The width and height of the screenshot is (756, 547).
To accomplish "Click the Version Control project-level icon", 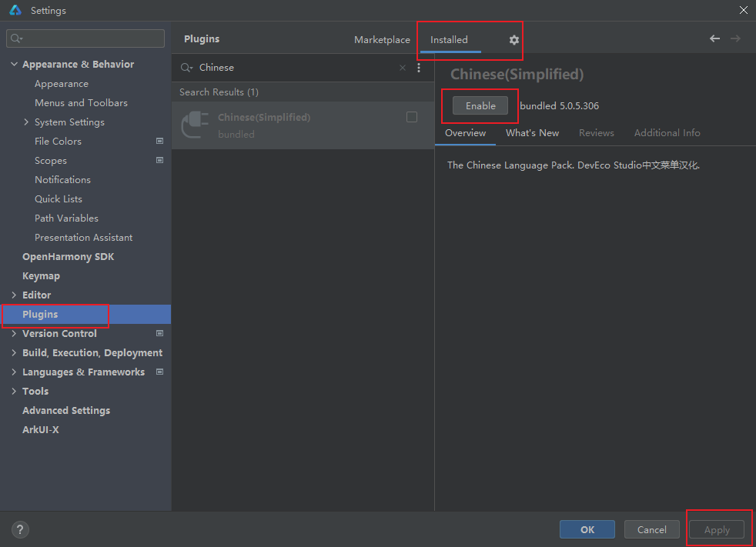I will coord(159,334).
